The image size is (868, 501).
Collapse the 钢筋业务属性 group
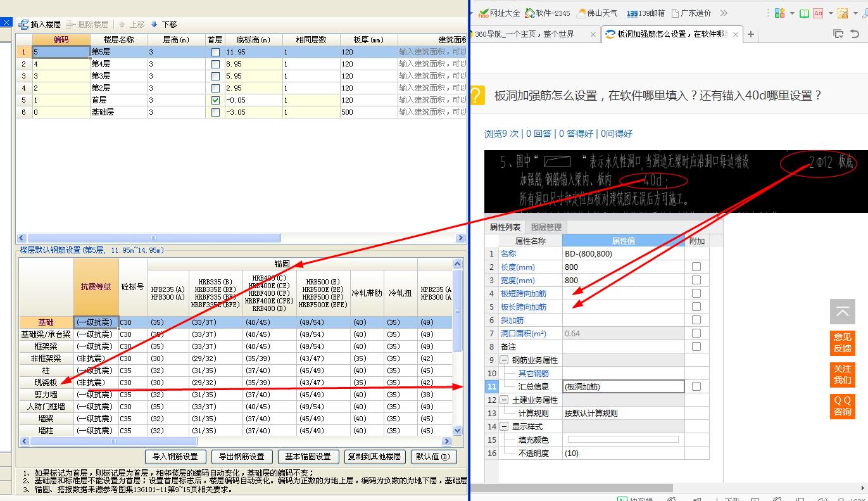(505, 360)
